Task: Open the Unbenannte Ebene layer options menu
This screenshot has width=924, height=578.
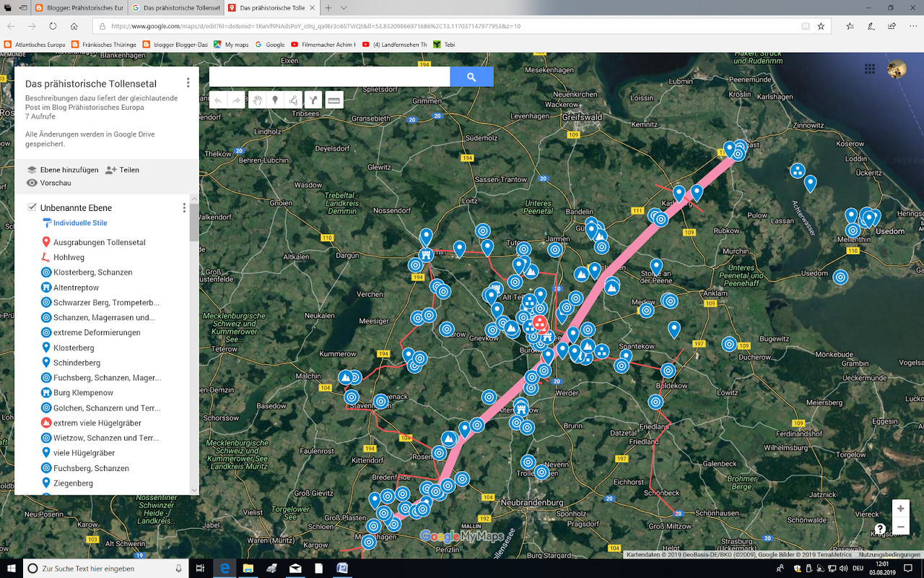Action: [184, 207]
